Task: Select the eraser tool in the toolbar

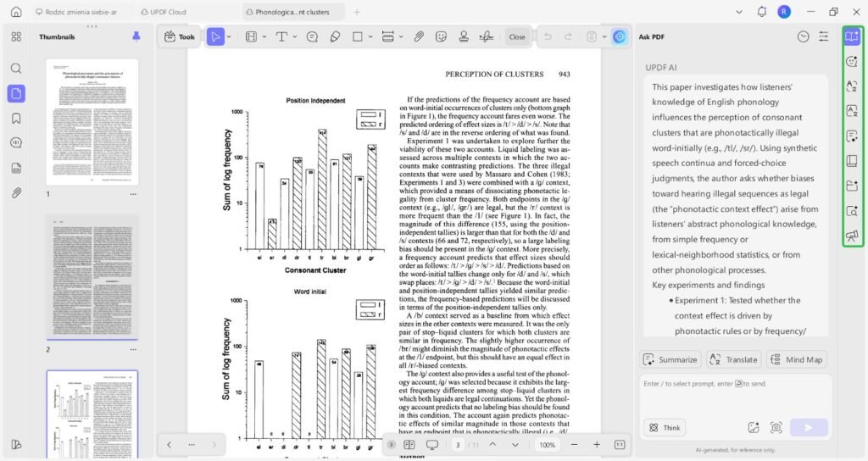Action: pyautogui.click(x=335, y=36)
